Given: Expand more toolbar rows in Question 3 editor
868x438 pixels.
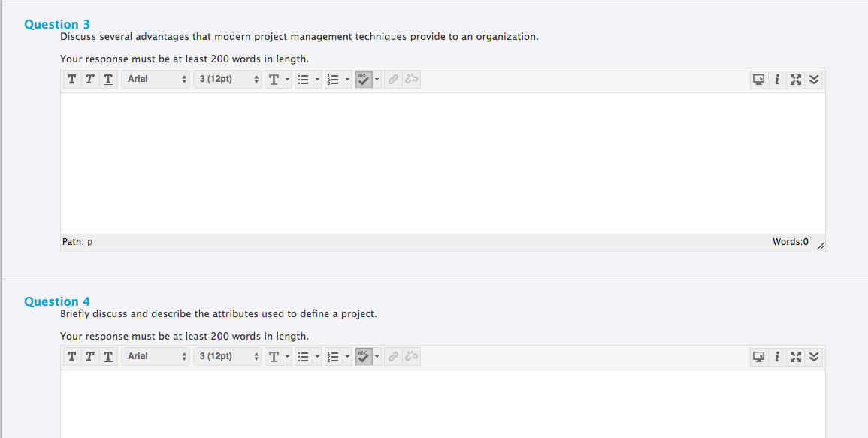Looking at the screenshot, I should pos(814,79).
